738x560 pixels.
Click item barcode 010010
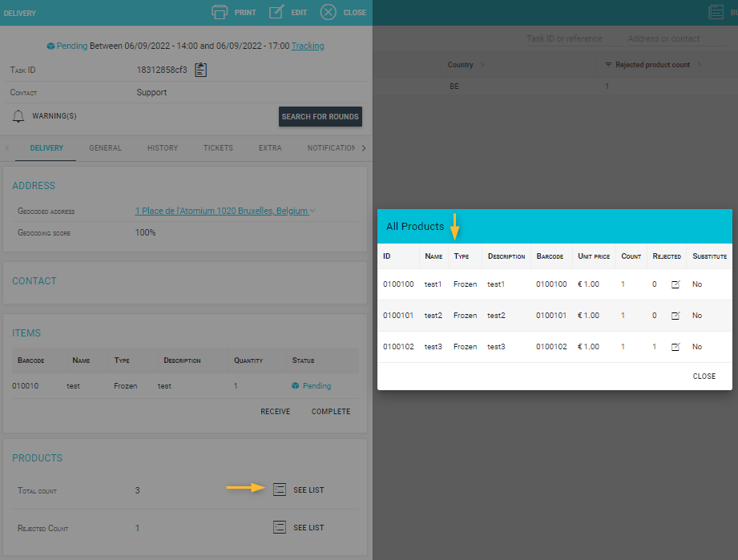coord(25,386)
